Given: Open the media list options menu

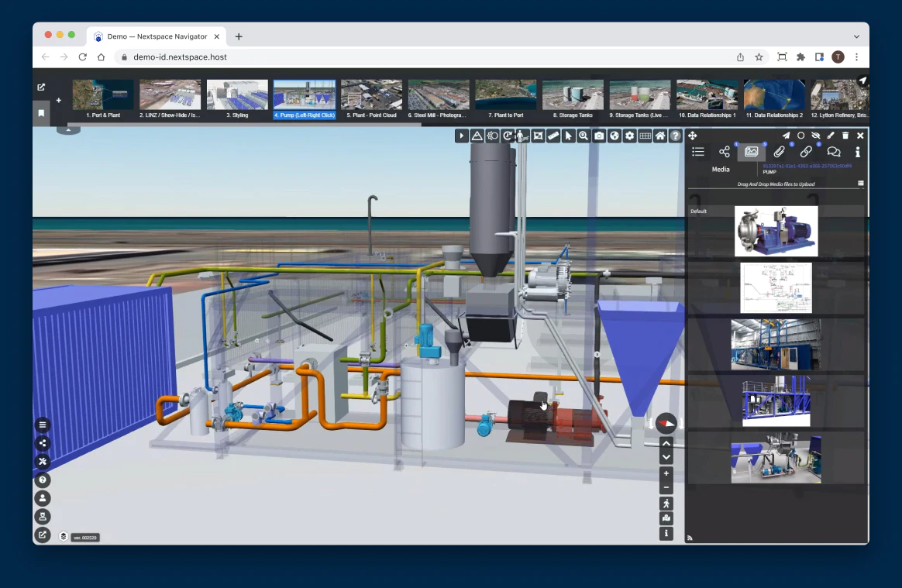Looking at the screenshot, I should 860,184.
